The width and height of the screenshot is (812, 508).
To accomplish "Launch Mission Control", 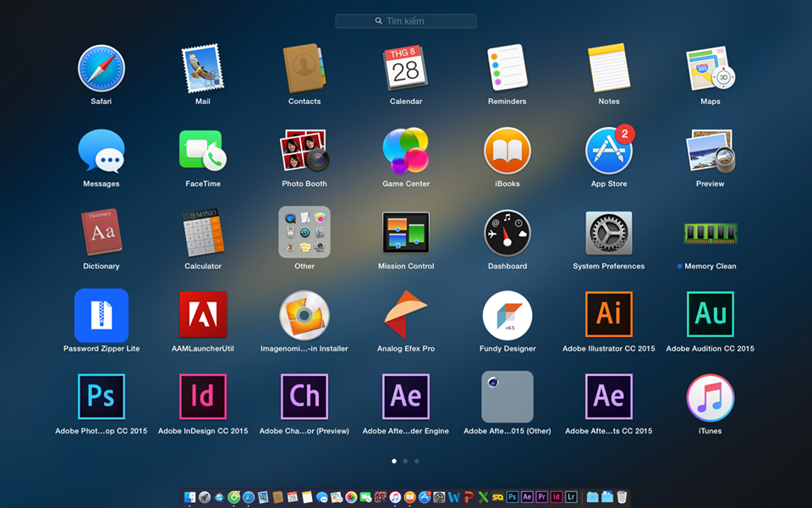I will coord(406,233).
